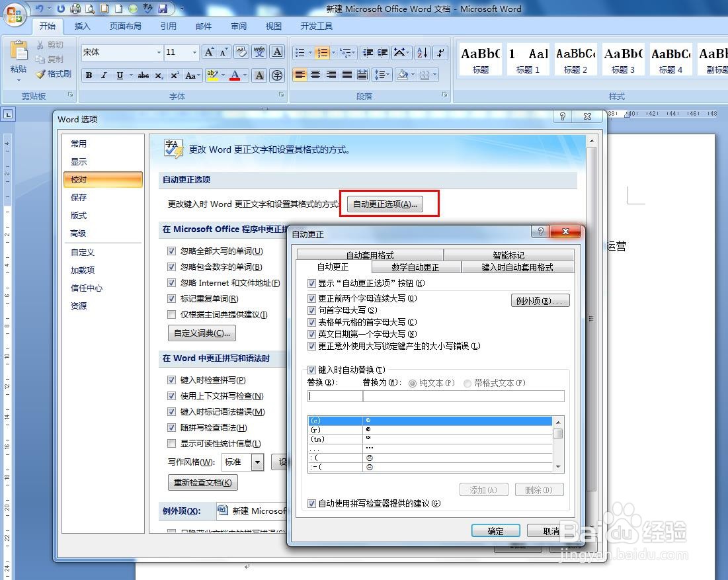This screenshot has width=728, height=580.
Task: Apply Italic formatting in ribbon
Action: pyautogui.click(x=104, y=75)
